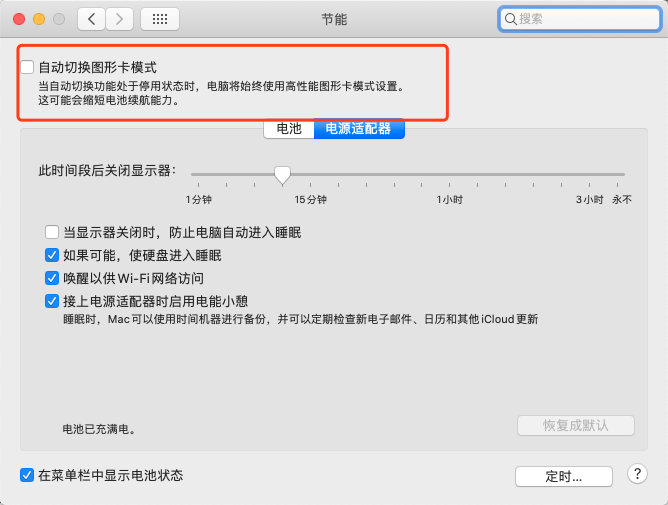
Task: Check 当显示器关闭时，防止电脑自动进入睡眠
Action: pyautogui.click(x=52, y=232)
